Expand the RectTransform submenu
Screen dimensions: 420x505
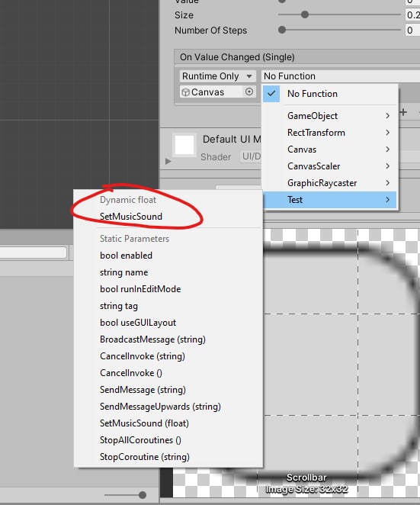[330, 133]
